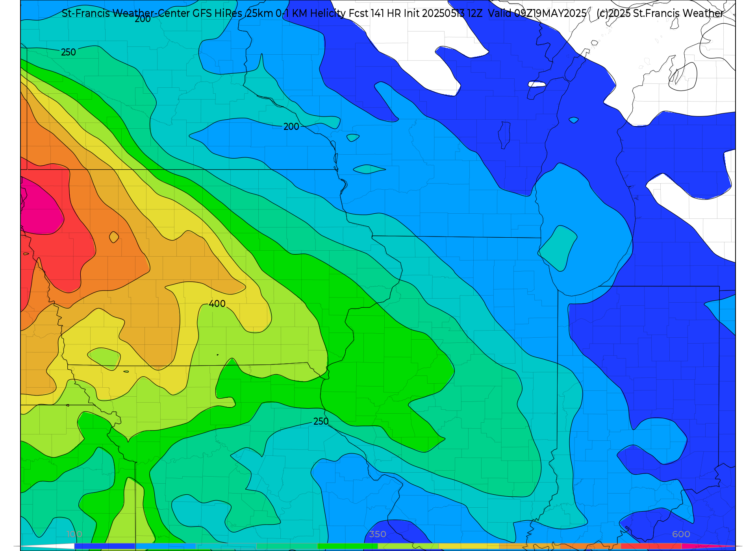Click the "350" color bar label

click(x=378, y=534)
